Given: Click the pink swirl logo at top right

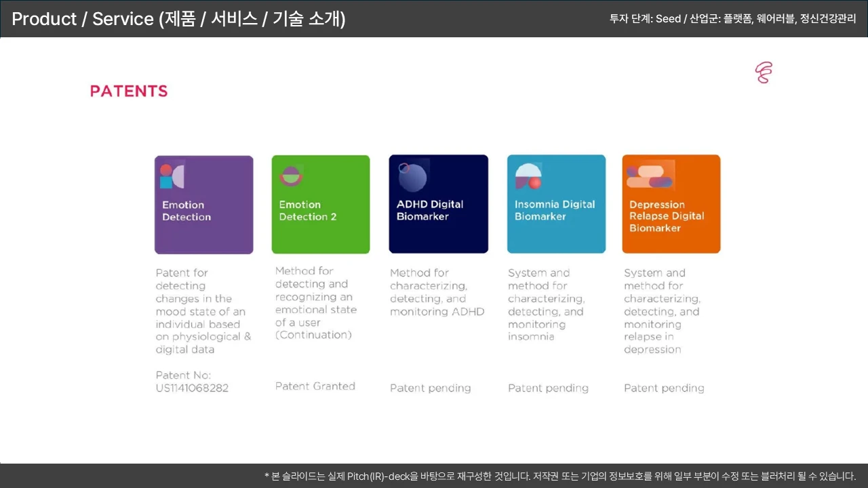Looking at the screenshot, I should click(764, 73).
